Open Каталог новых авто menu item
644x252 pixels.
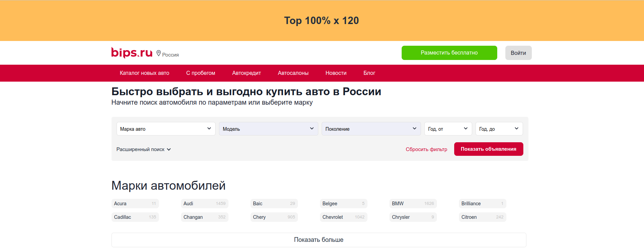click(144, 73)
